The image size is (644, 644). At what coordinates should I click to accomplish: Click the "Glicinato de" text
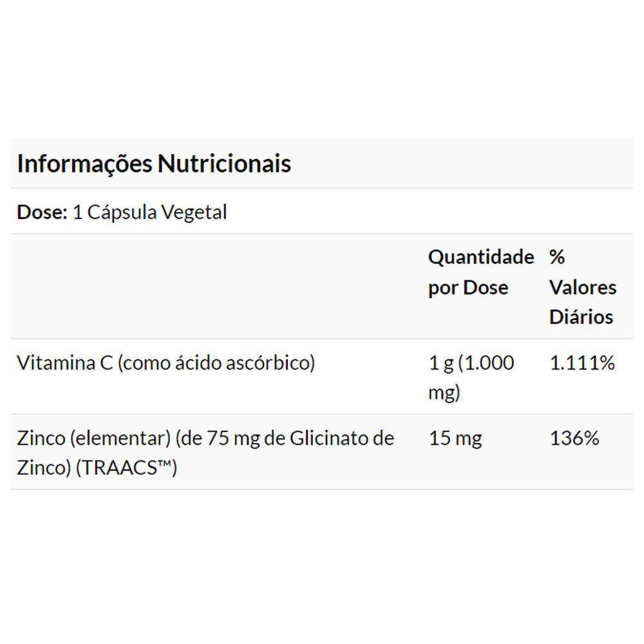pyautogui.click(x=342, y=439)
